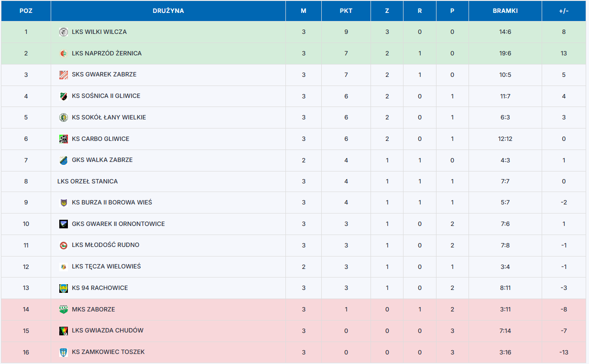589x364 pixels.
Task: Click the GKS Walka Zabrze crest
Action: tap(64, 160)
